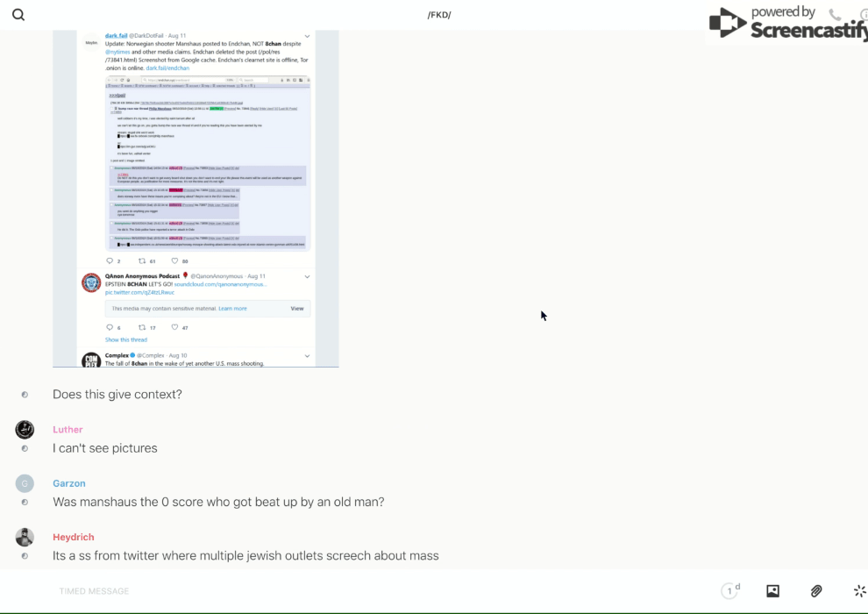Click the Screencastify logo watermark
The image size is (868, 614).
786,24
